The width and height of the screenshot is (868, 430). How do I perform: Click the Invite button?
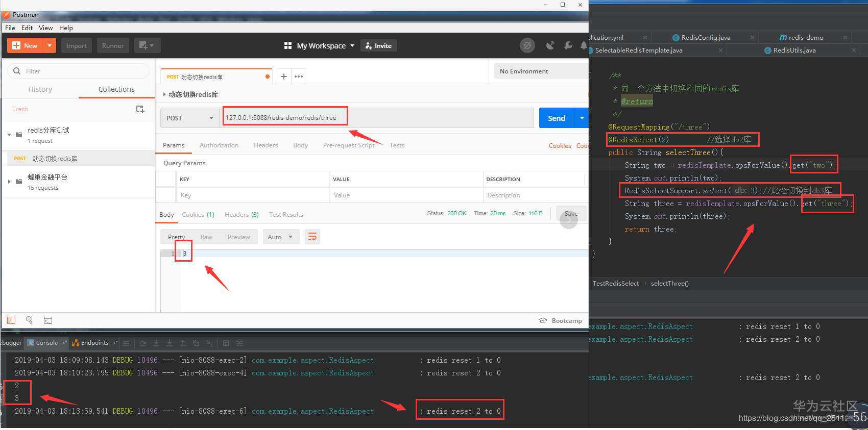click(x=378, y=45)
